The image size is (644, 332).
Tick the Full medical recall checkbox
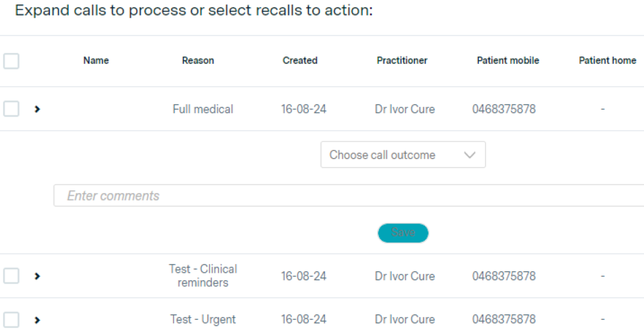[11, 109]
